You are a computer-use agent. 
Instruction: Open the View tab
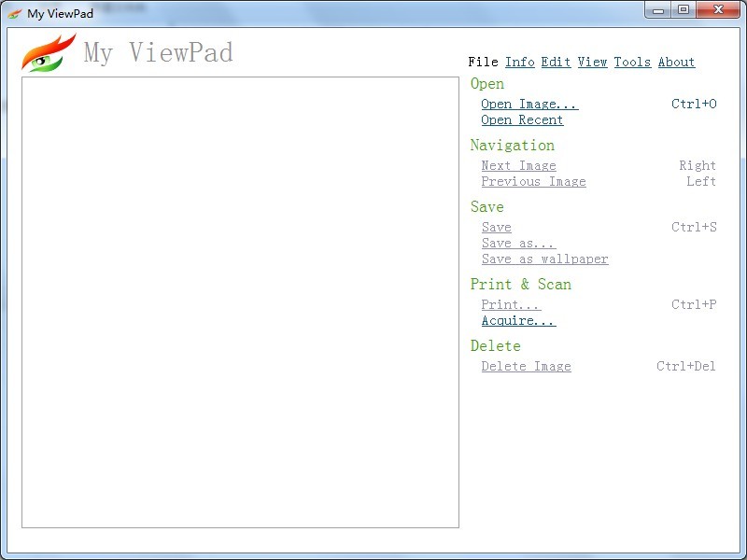pos(592,62)
